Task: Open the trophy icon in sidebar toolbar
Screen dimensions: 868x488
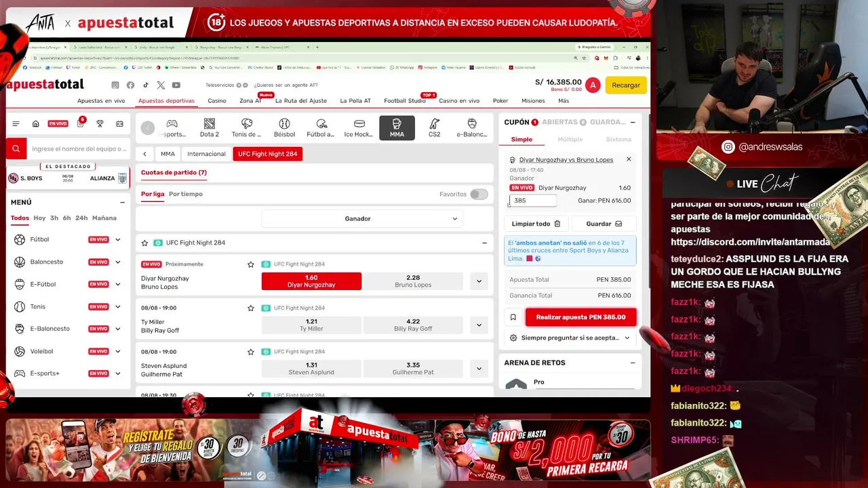Action: (x=100, y=123)
